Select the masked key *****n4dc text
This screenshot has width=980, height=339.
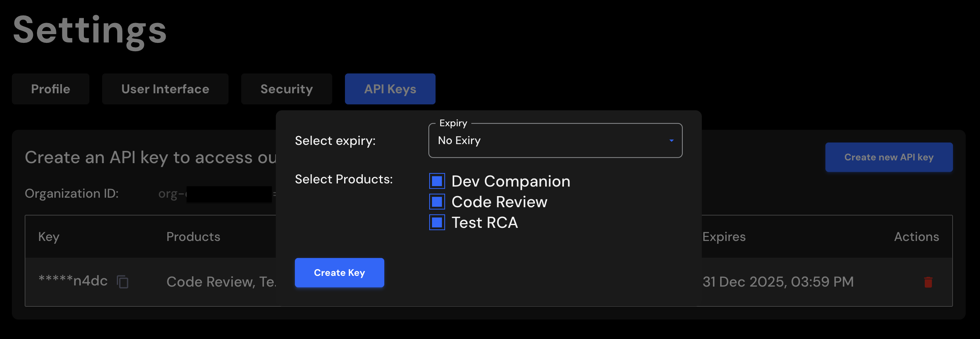pos(73,281)
